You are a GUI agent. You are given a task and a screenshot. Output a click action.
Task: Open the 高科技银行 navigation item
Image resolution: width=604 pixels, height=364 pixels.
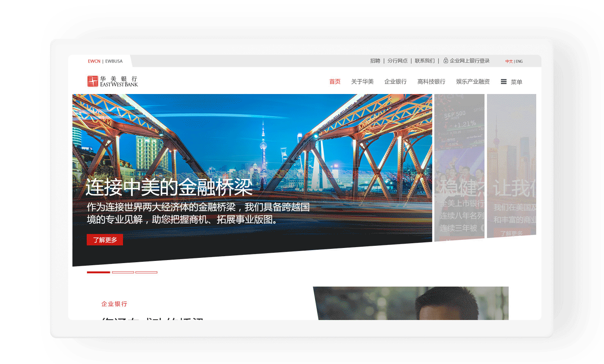(x=431, y=82)
